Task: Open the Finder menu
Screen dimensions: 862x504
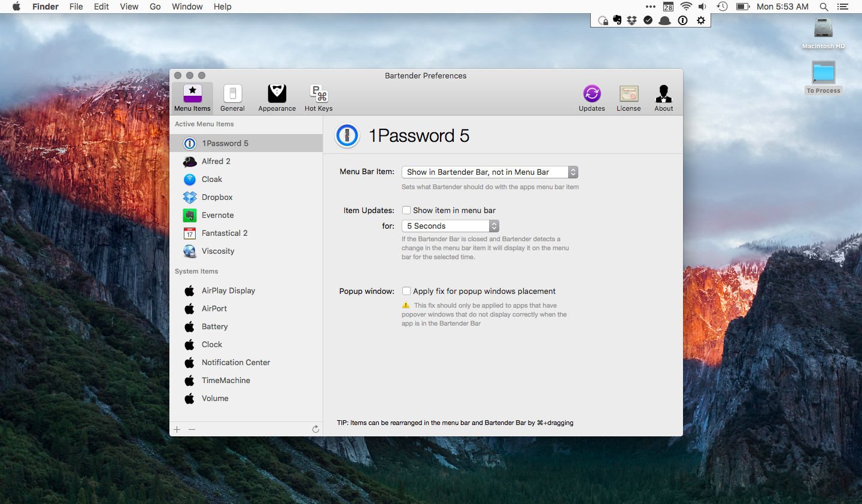Action: click(x=45, y=7)
